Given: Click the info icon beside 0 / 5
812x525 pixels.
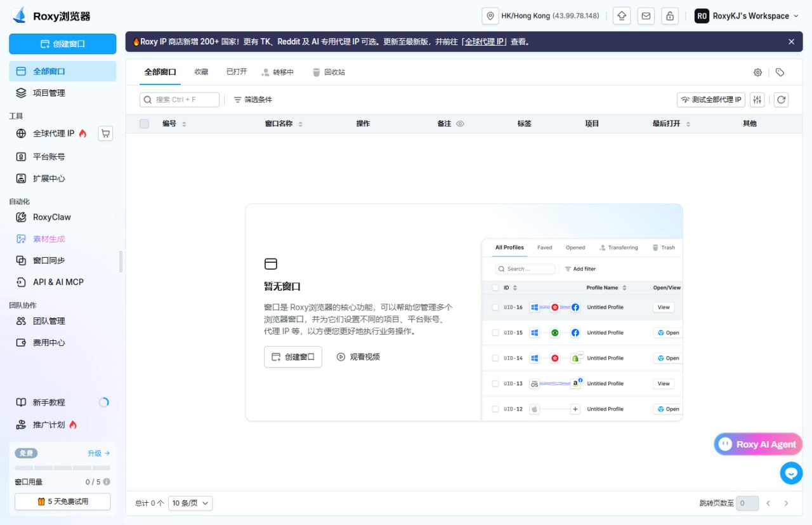Looking at the screenshot, I should coord(107,482).
